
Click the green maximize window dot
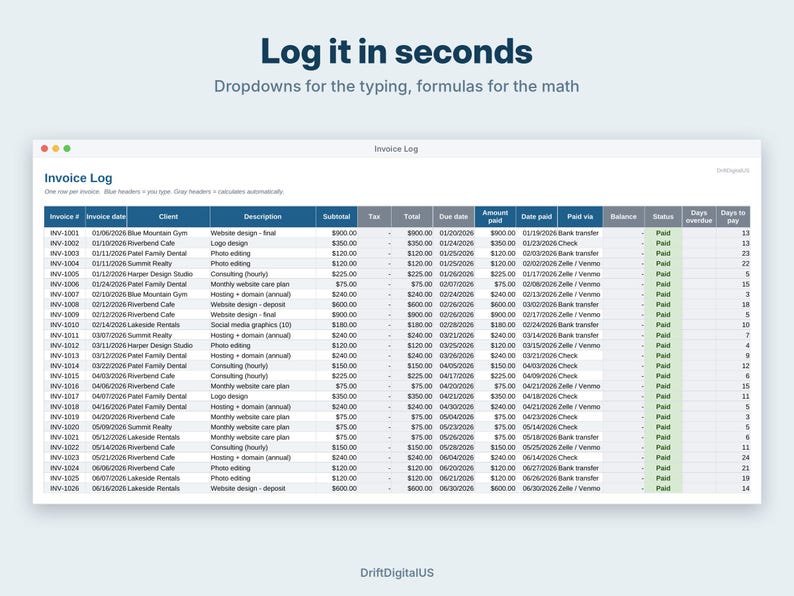tap(67, 148)
